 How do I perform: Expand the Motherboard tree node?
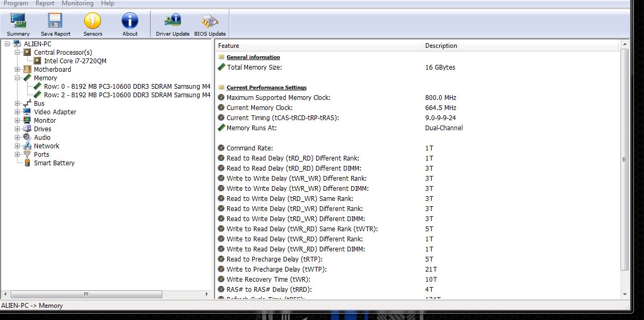tap(18, 70)
